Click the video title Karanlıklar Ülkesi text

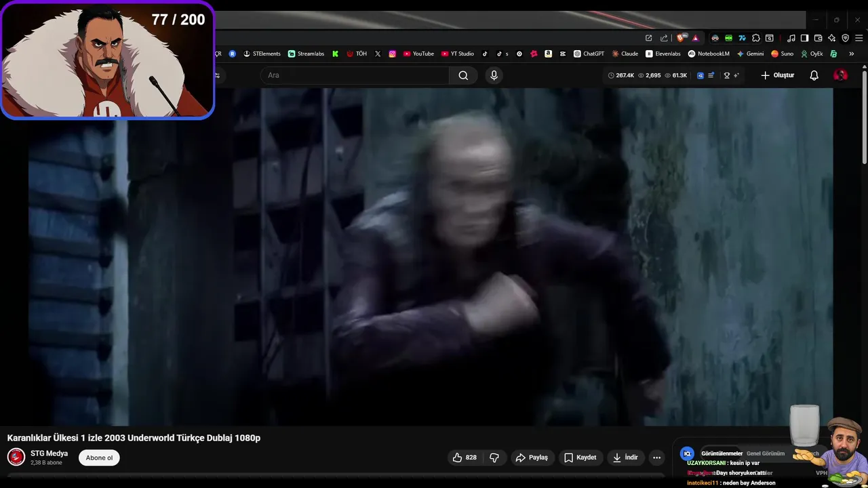(x=134, y=438)
